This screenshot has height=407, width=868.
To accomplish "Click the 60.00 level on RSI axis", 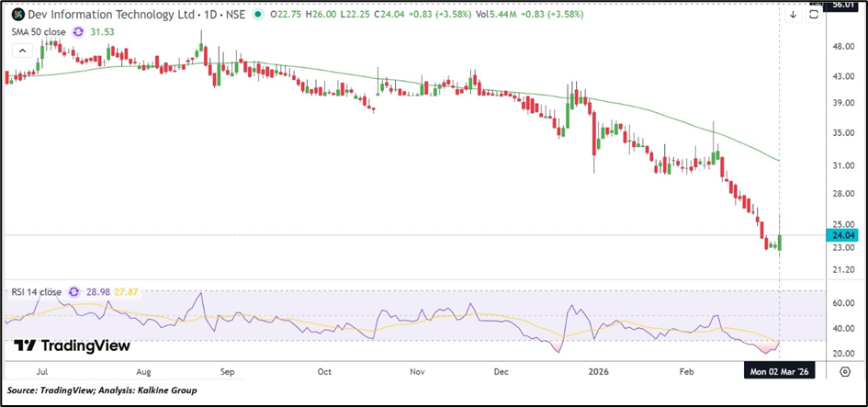I will (x=842, y=302).
